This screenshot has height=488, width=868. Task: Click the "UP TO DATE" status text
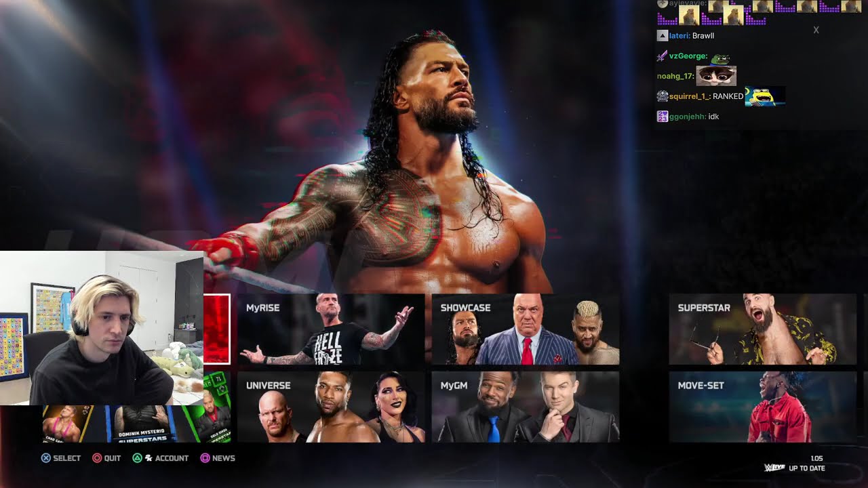tap(807, 468)
